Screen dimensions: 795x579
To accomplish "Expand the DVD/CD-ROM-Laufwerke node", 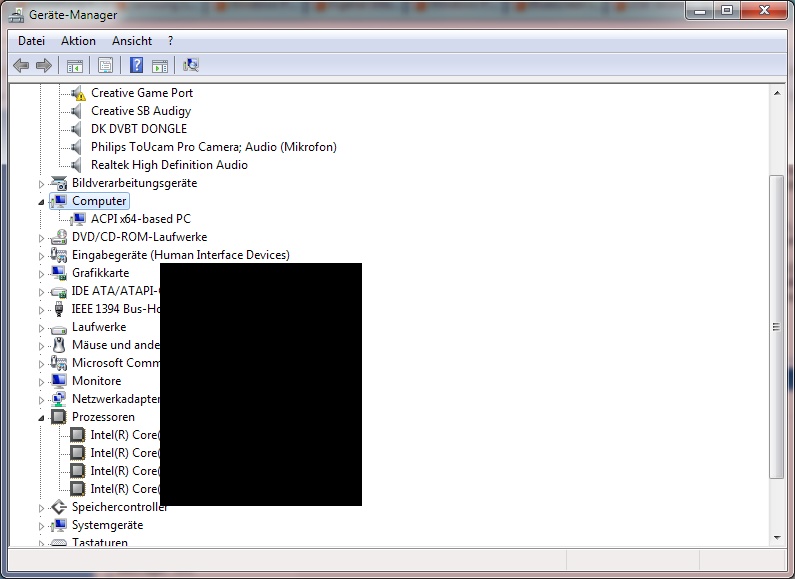I will click(42, 238).
